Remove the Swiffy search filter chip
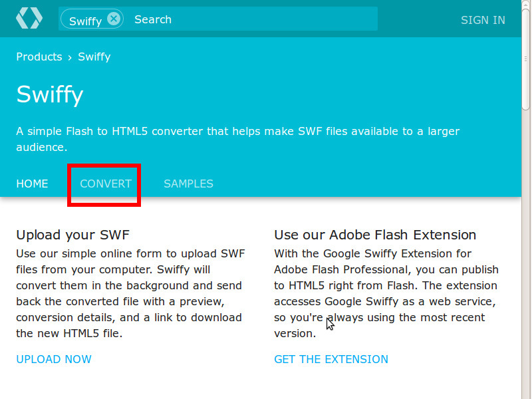 click(x=114, y=19)
